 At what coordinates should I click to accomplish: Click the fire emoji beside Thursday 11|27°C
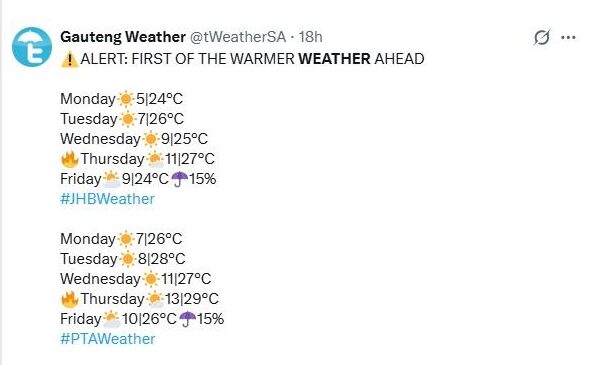click(x=70, y=159)
